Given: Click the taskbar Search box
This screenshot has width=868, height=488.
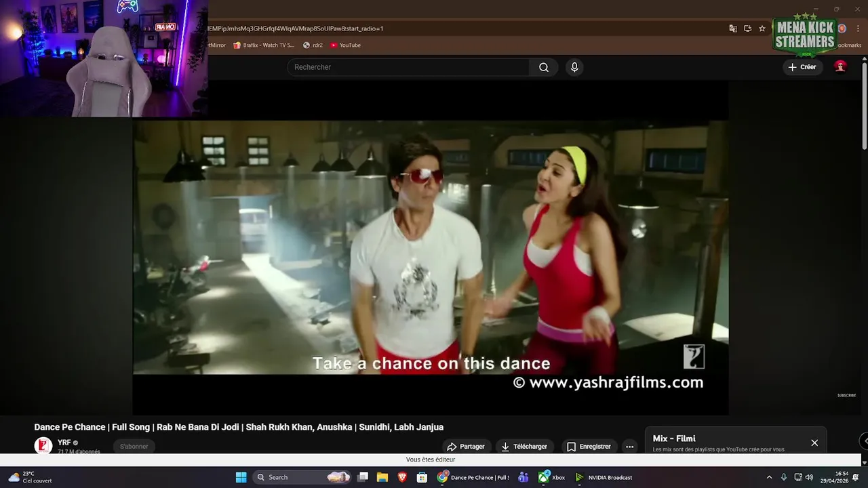Looking at the screenshot, I should pos(302,477).
